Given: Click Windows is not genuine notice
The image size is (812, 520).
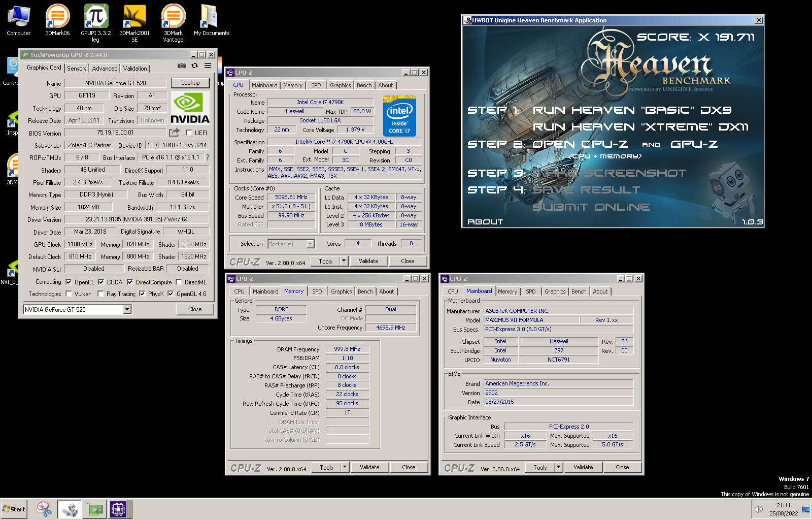Looking at the screenshot, I should [x=765, y=494].
